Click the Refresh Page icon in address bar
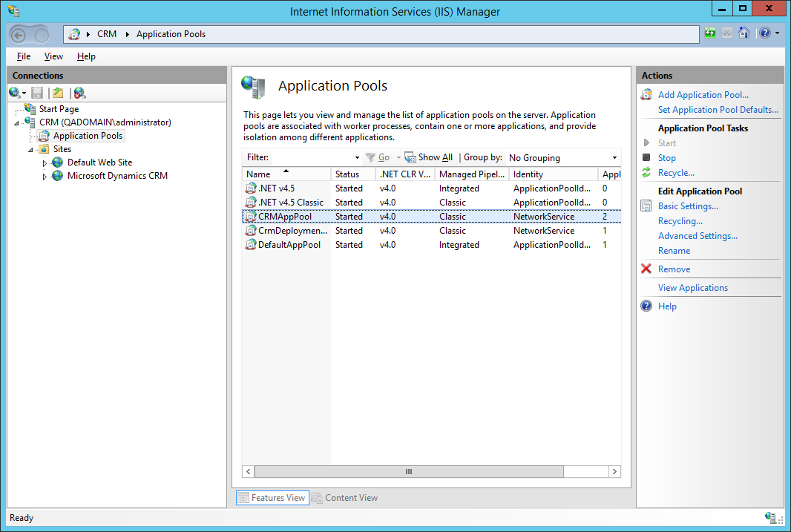The width and height of the screenshot is (791, 532). (711, 33)
